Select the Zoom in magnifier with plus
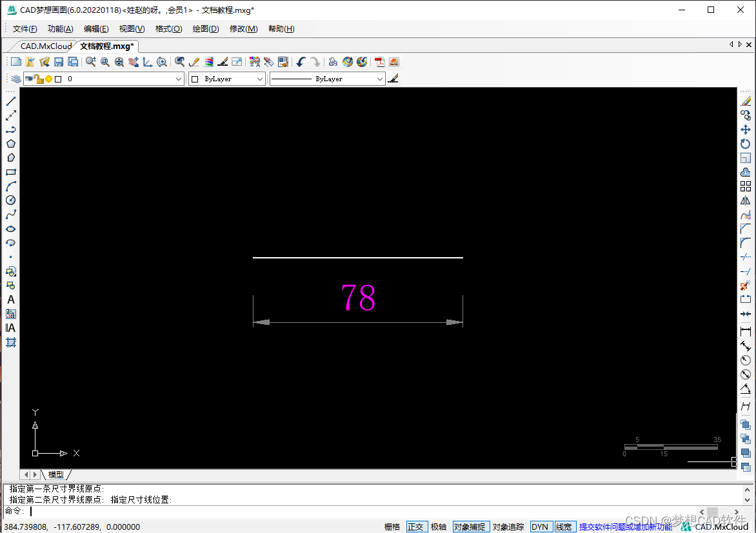Viewport: 756px width, 533px height. click(91, 62)
